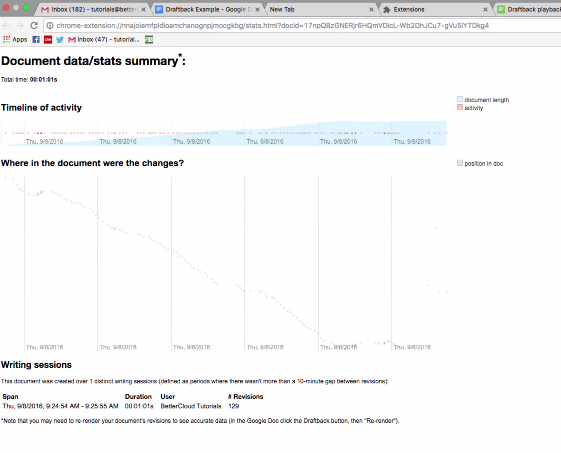Click the Span column header
561x453 pixels.
[x=10, y=396]
